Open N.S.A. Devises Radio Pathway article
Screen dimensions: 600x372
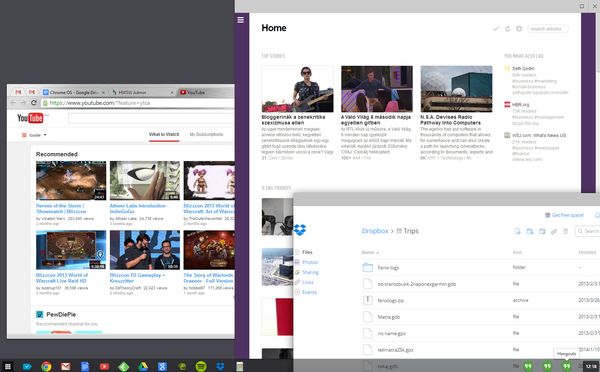point(450,120)
